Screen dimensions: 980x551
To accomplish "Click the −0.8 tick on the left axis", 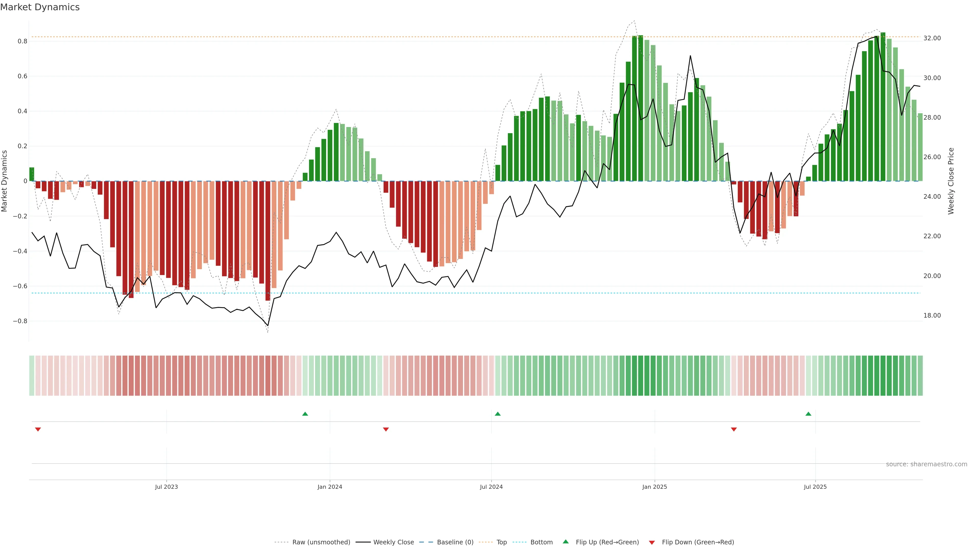I will (20, 321).
